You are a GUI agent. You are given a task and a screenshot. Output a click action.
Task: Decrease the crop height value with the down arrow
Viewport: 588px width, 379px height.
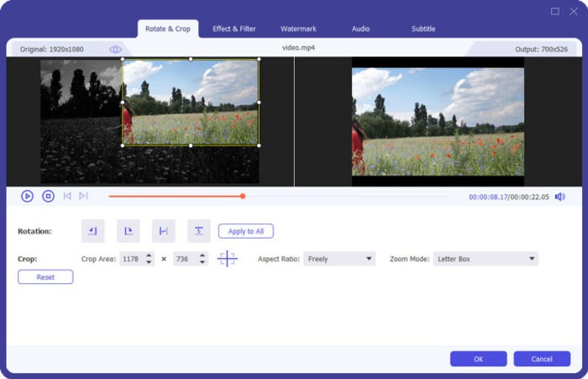click(x=202, y=263)
